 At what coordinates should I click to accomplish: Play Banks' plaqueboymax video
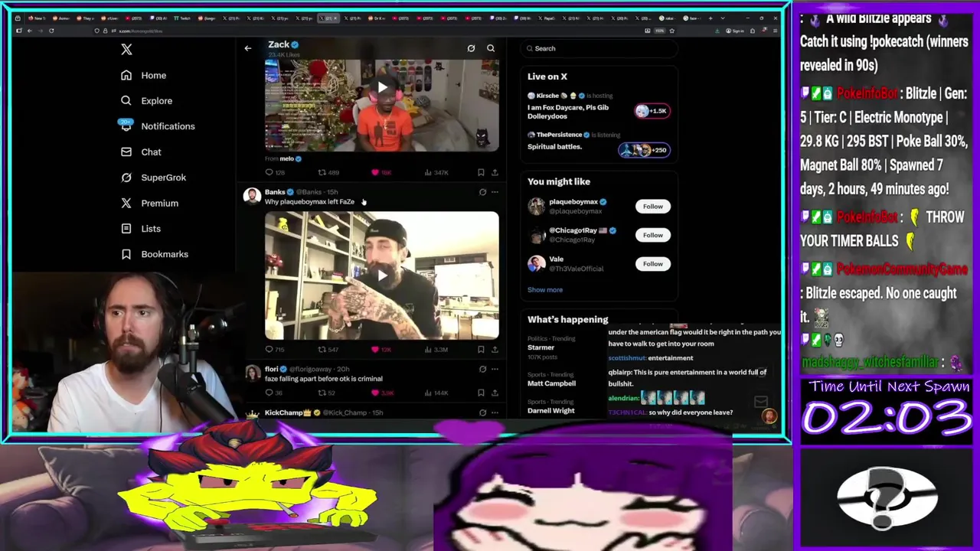coord(382,275)
